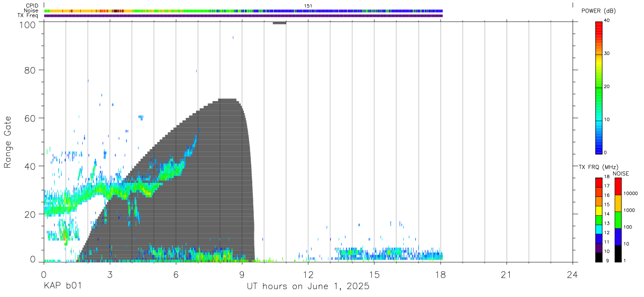Click the small gray bar at range gate 100
This screenshot has width=644, height=297.
279,23
